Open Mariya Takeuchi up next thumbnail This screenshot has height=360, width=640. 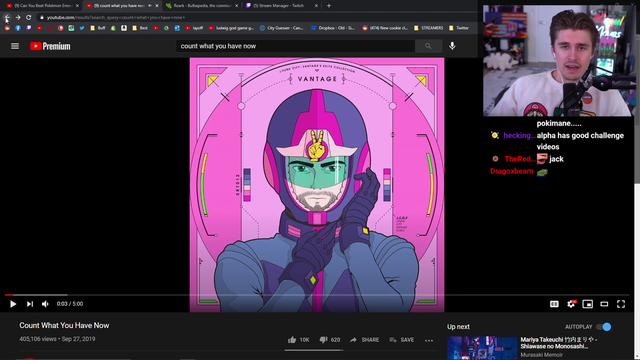(482, 348)
